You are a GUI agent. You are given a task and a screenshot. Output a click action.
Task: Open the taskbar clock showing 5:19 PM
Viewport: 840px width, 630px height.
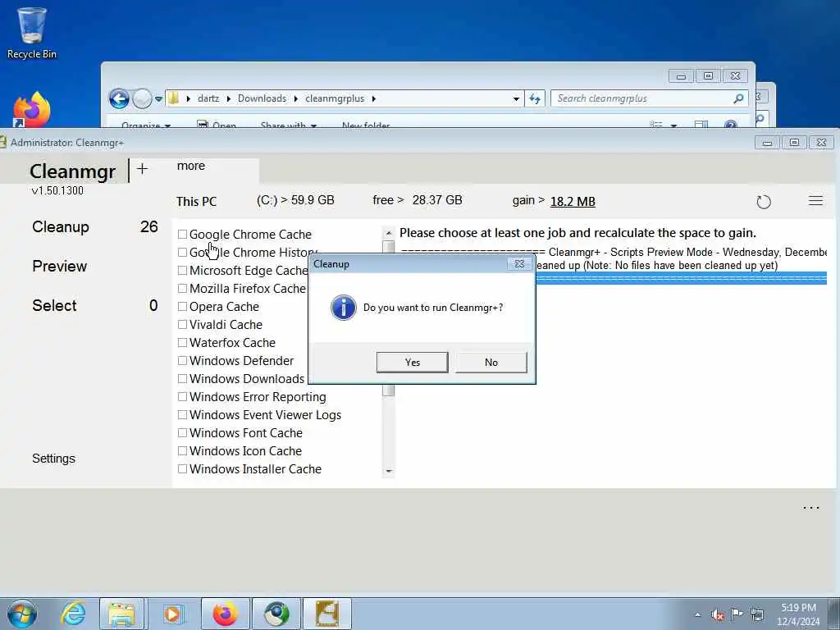[x=798, y=614]
